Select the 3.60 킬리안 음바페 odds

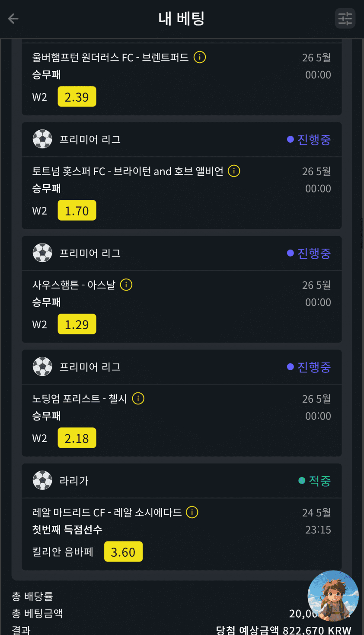[x=123, y=552]
